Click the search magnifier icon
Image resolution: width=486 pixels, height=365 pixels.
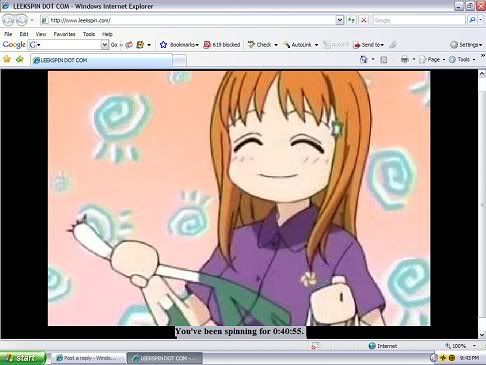473,20
